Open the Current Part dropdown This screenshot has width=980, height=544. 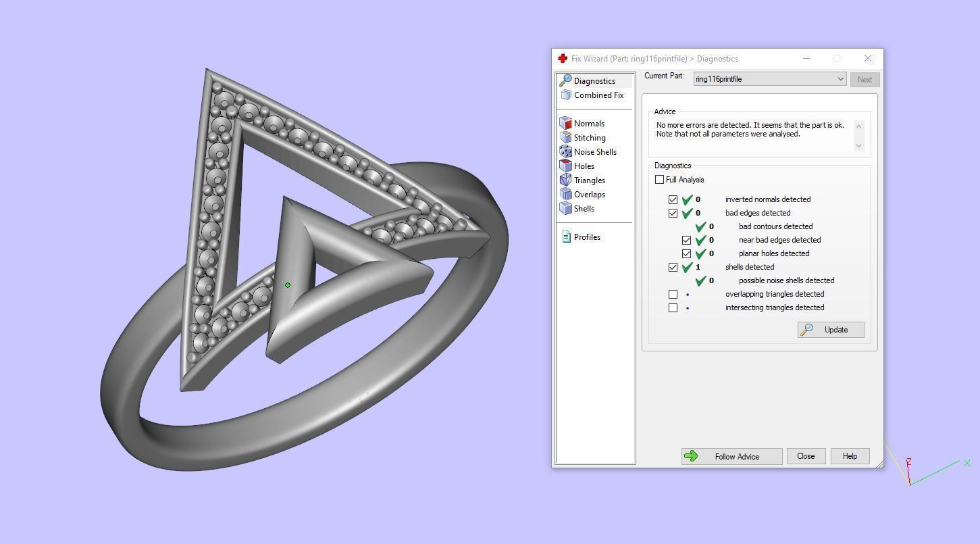click(840, 79)
